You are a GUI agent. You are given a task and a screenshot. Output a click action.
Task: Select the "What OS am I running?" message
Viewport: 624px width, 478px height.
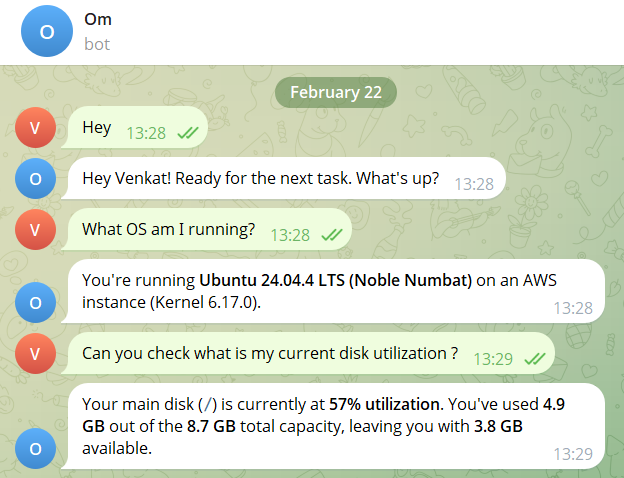[x=168, y=229]
